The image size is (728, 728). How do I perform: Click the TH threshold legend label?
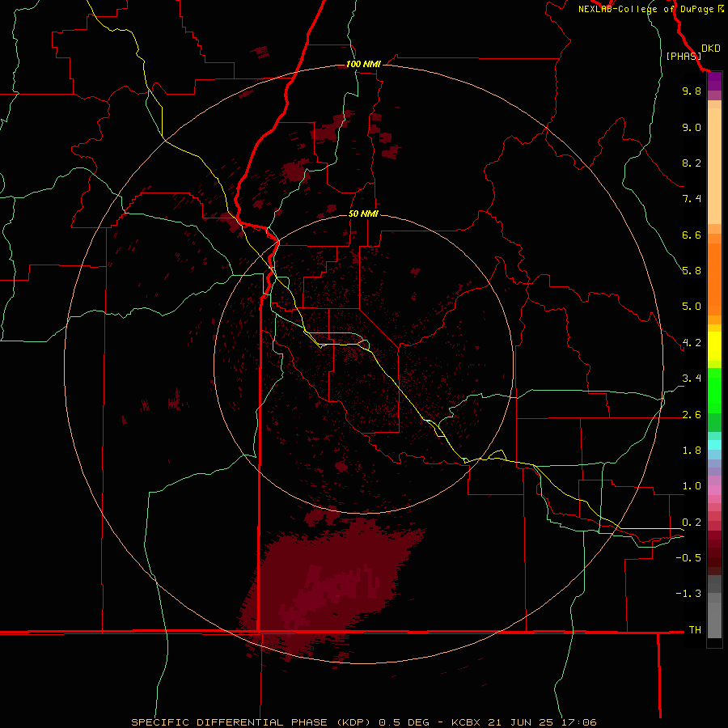pos(695,630)
